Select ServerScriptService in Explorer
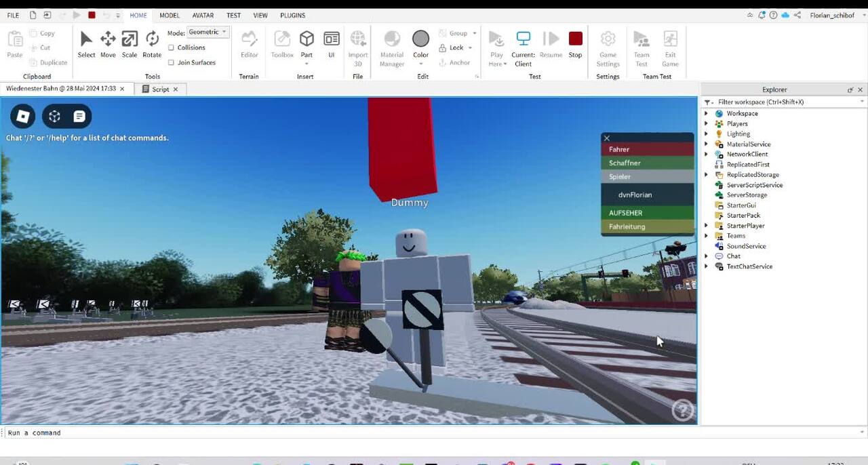Viewport: 868px width, 465px height. click(x=754, y=184)
